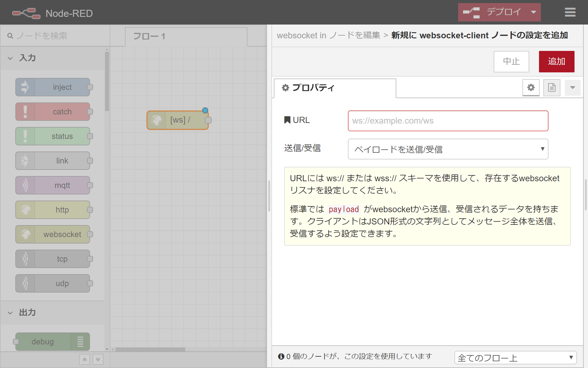Screen dimensions: 588x368
Task: Click the URL input field
Action: 448,121
